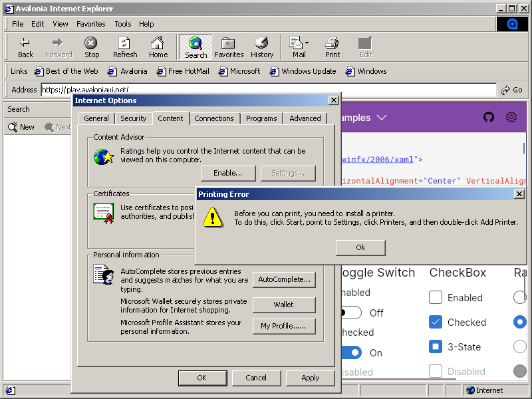Click Enable... in Content Advisor
Viewport: 532px width, 399px height.
228,174
